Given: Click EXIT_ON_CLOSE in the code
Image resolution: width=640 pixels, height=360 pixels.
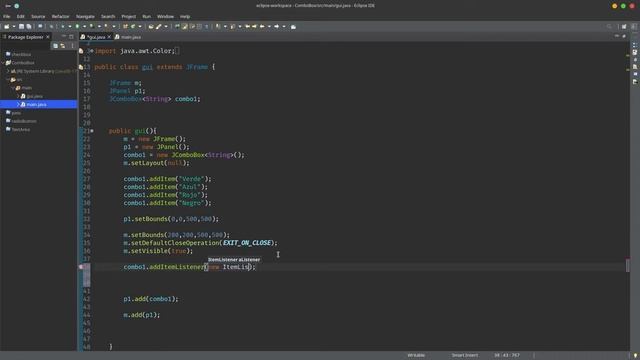Looking at the screenshot, I should [x=247, y=243].
